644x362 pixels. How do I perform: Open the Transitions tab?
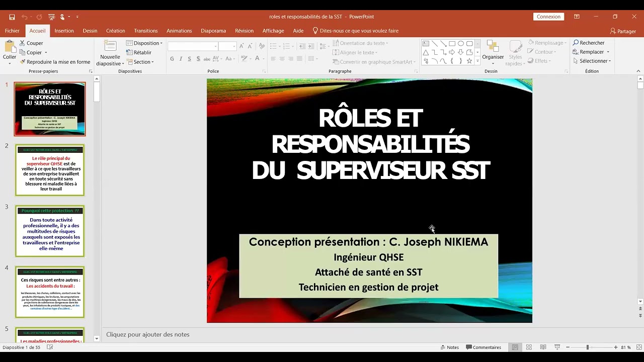tap(146, 31)
